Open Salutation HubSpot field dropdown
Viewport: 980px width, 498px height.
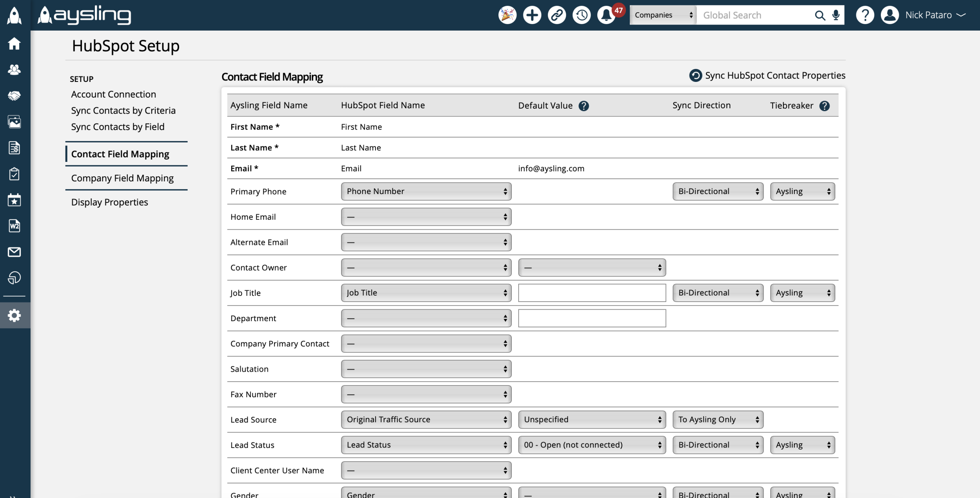(x=426, y=369)
